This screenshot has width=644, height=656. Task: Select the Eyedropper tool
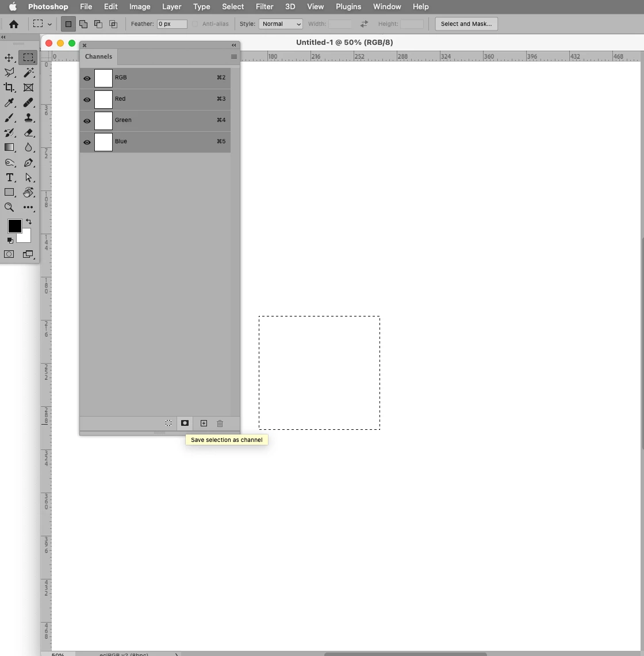tap(9, 102)
